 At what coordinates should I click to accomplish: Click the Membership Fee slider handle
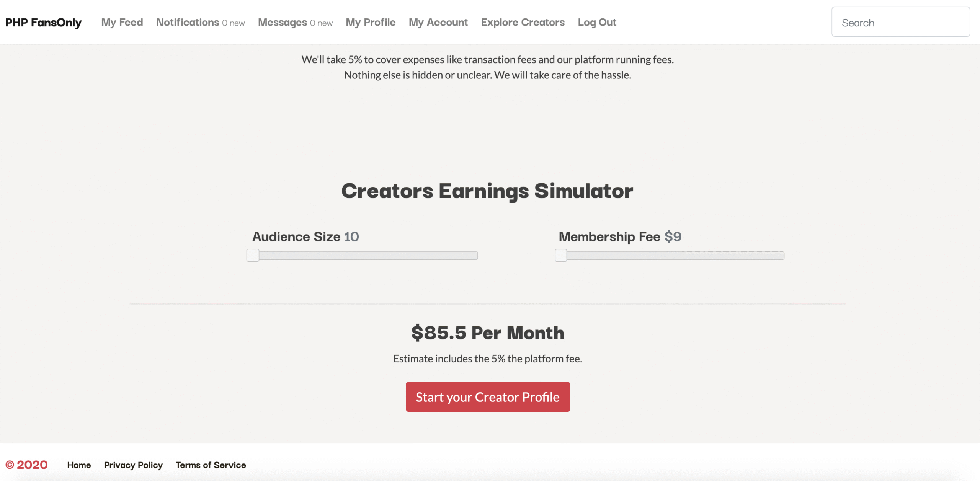coord(561,255)
